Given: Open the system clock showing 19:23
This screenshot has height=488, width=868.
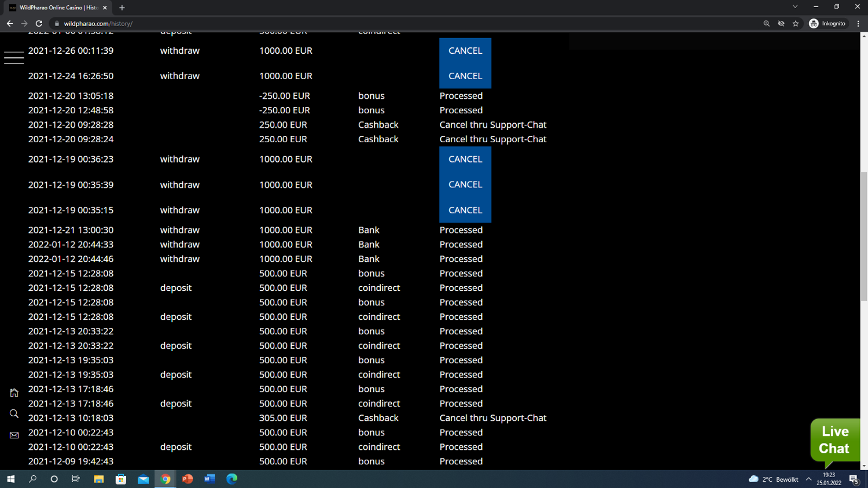Looking at the screenshot, I should click(x=829, y=479).
